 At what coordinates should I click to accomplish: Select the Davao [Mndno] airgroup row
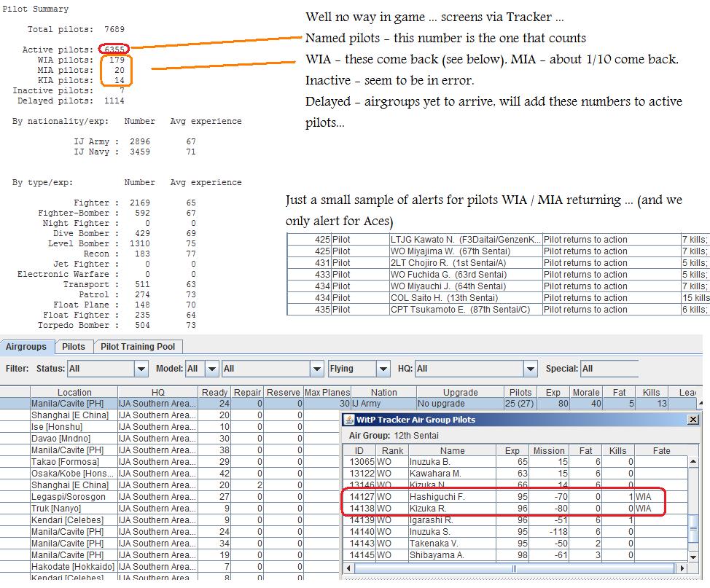coord(170,439)
